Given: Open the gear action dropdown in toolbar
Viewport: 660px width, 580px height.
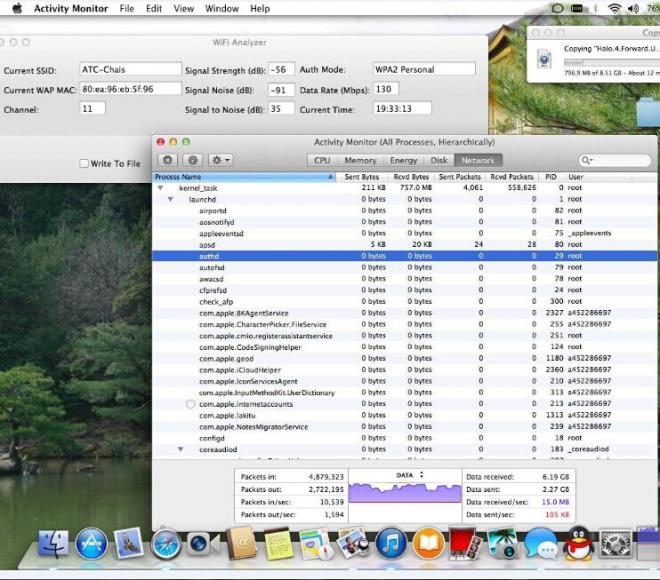Looking at the screenshot, I should [x=221, y=160].
